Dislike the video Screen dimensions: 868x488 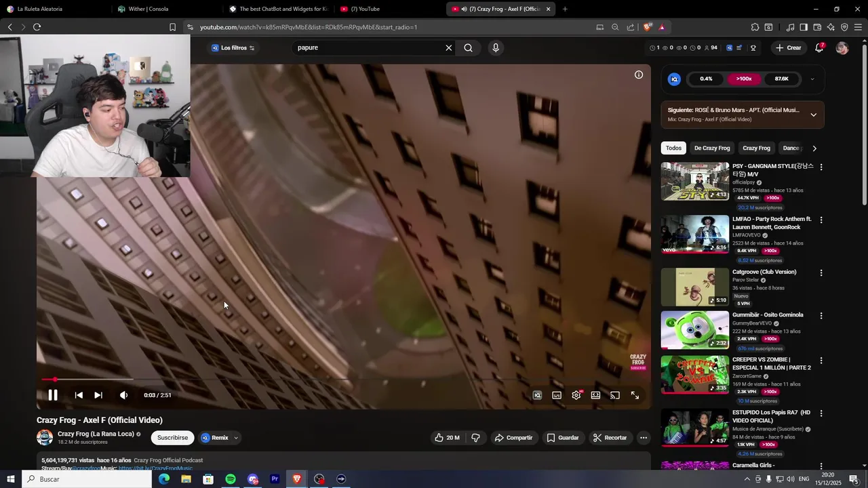tap(475, 438)
